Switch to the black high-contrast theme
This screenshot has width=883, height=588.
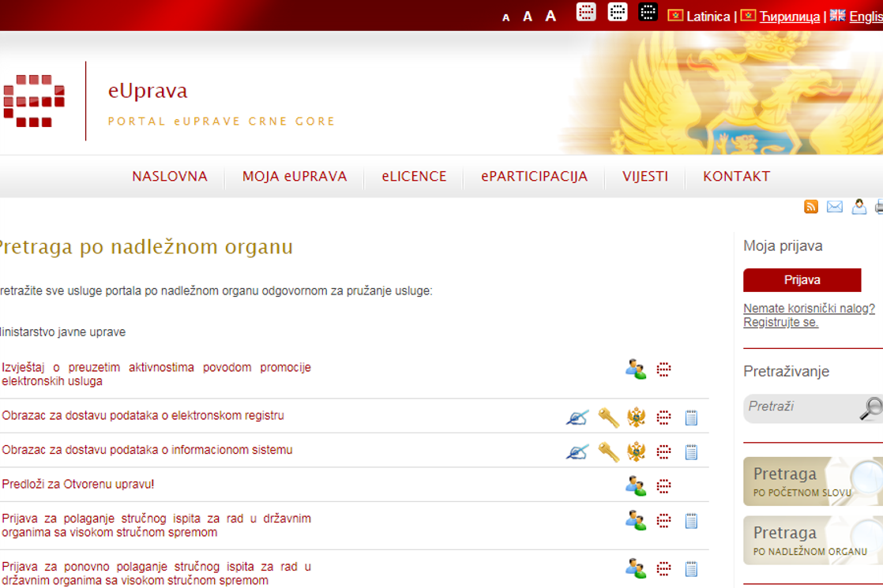[x=648, y=13]
